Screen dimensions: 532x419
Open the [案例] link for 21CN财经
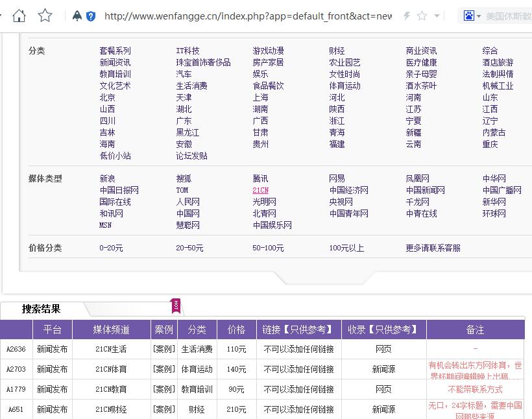click(x=164, y=409)
